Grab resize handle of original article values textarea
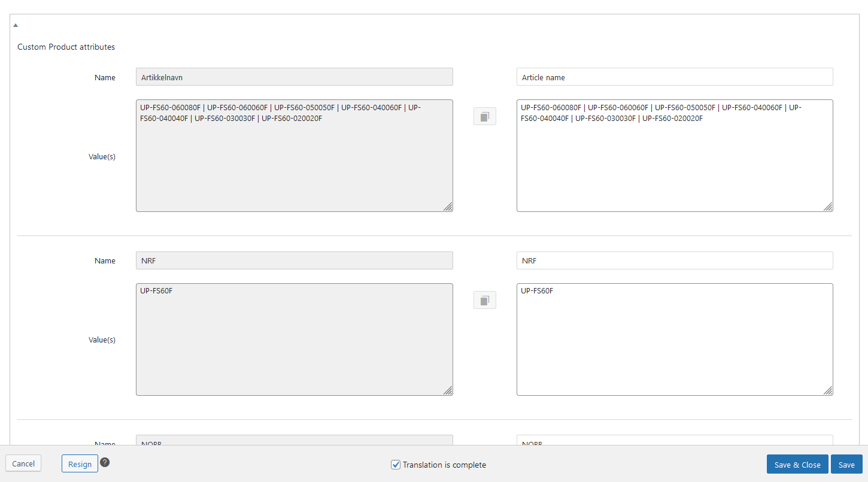 click(x=448, y=207)
